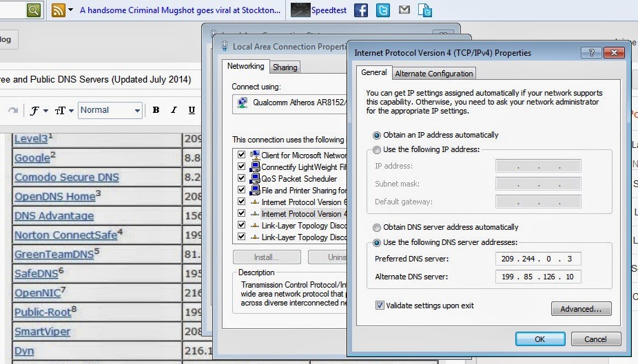
Task: Open the DNS Advantage link
Action: click(54, 216)
